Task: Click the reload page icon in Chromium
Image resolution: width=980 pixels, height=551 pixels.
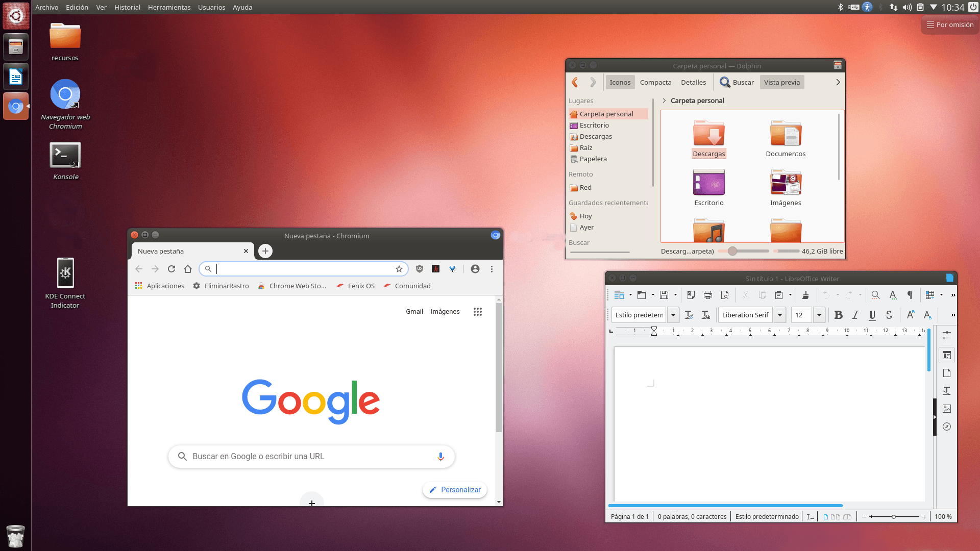Action: click(x=171, y=269)
